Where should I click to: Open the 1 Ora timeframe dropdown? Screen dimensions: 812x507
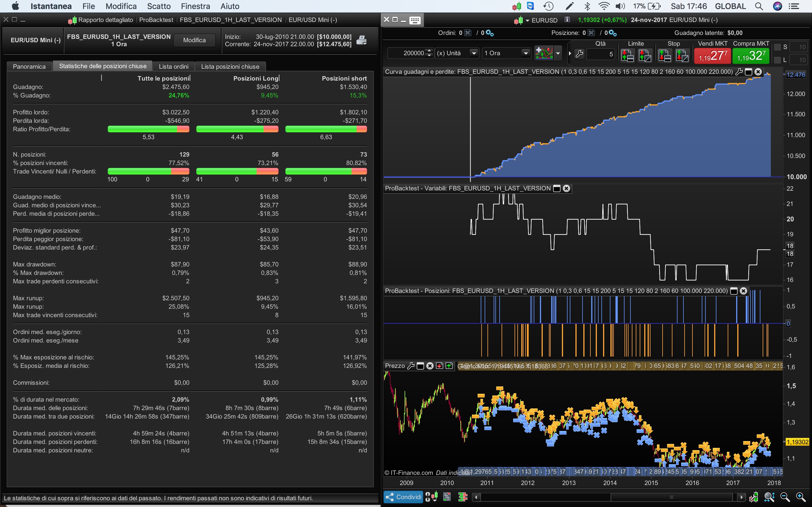pyautogui.click(x=526, y=53)
